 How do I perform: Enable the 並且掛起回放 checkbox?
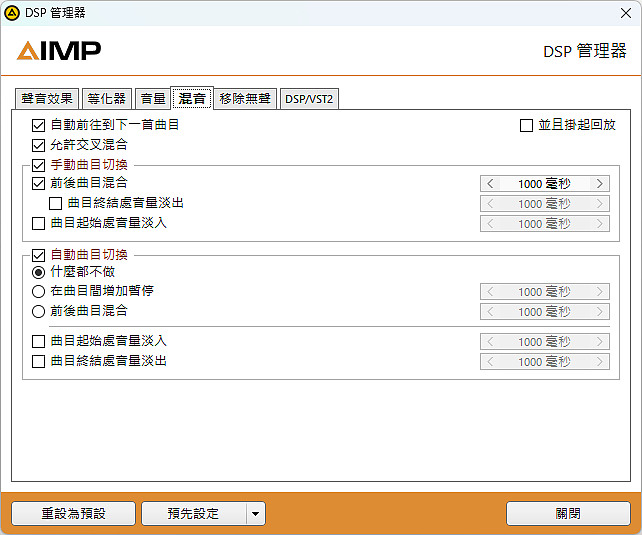click(526, 125)
